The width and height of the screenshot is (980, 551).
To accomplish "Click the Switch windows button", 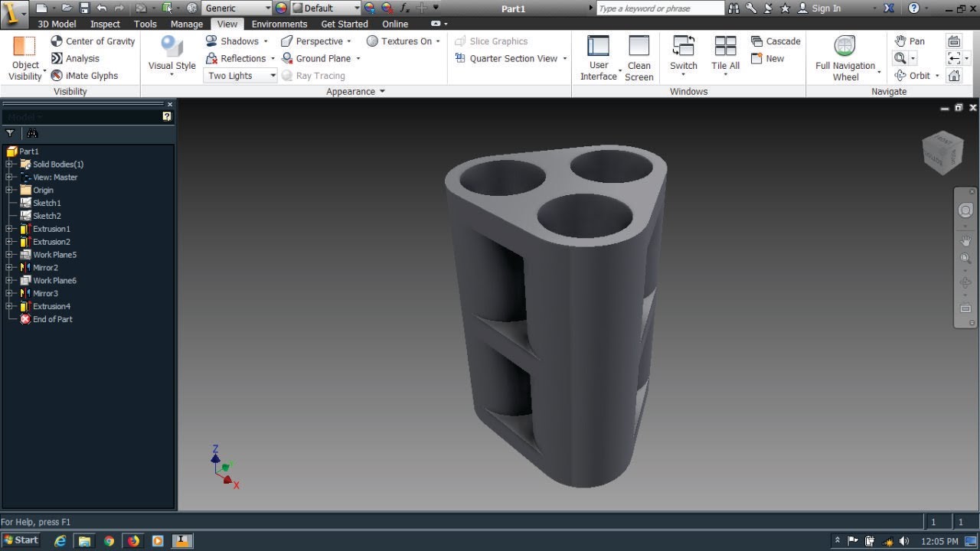I will pos(684,54).
